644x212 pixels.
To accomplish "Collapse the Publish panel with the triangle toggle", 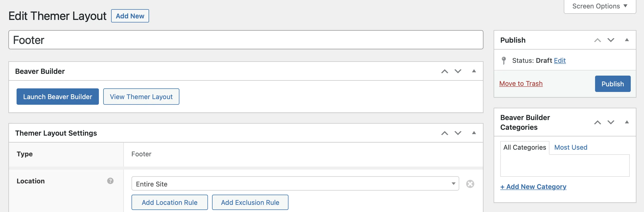I will [627, 40].
